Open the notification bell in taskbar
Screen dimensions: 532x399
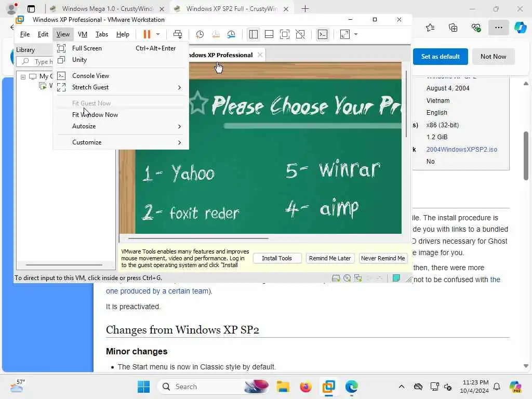(497, 387)
